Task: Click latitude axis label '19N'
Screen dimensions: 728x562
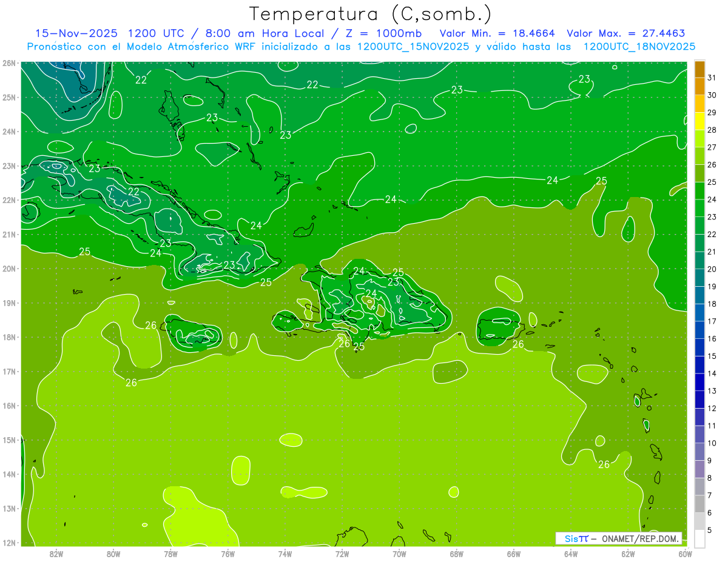Action: click(9, 303)
